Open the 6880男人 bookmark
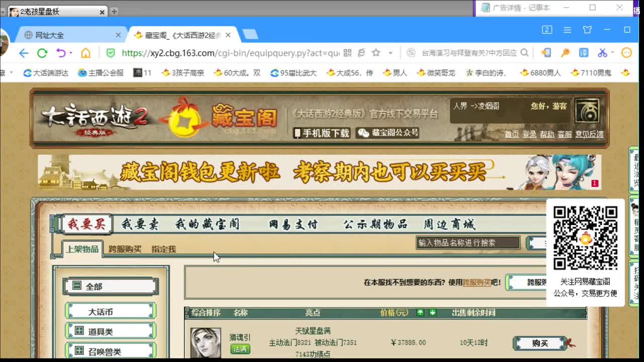Viewport: 644px width, 362px height. (540, 73)
